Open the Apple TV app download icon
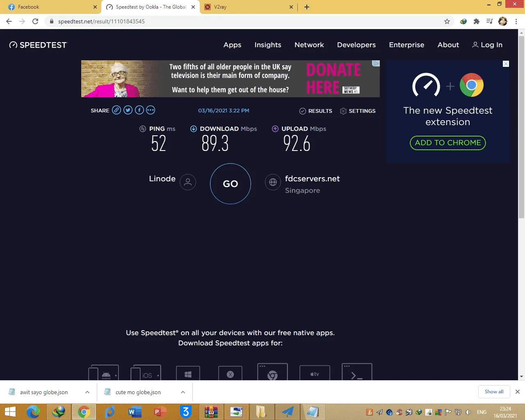Screen dimensions: 525x420 click(x=315, y=373)
